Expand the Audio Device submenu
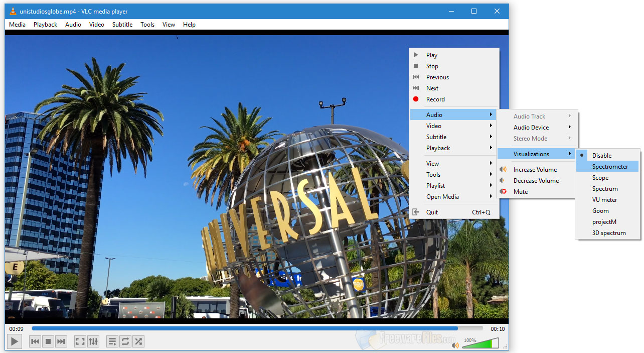This screenshot has width=644, height=353. pos(536,128)
